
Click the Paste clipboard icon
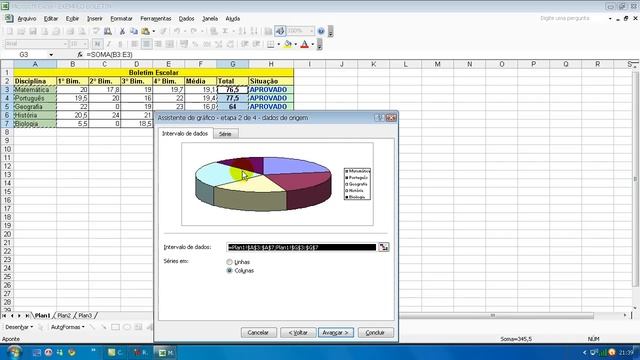pyautogui.click(x=145, y=31)
